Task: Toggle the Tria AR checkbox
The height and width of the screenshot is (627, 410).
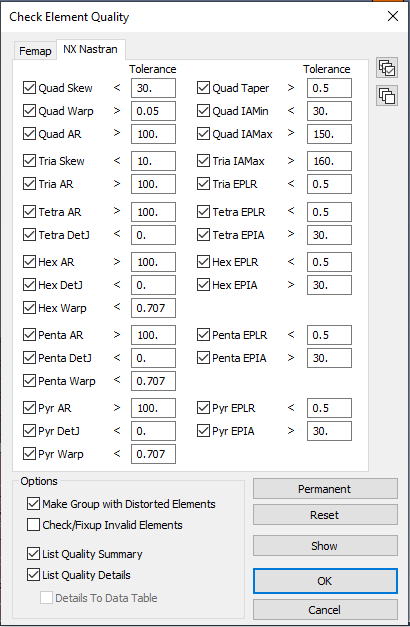Action: tap(29, 184)
